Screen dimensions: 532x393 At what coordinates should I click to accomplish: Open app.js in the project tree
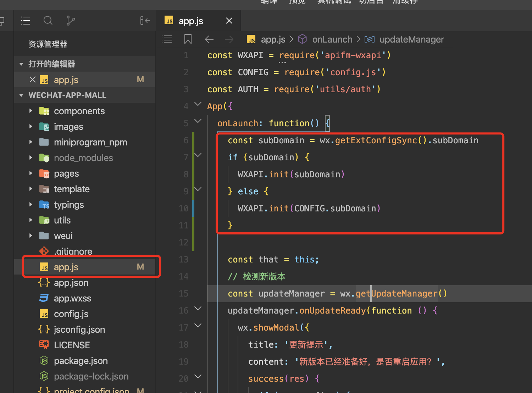(66, 267)
